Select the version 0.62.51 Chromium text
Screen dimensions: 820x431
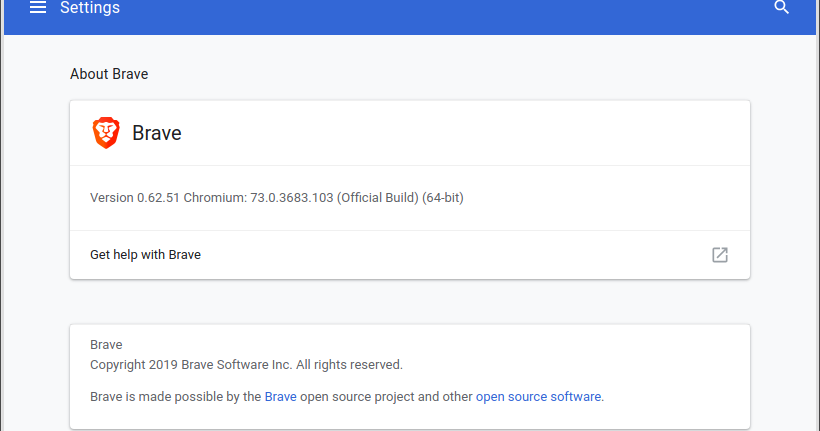coord(277,198)
